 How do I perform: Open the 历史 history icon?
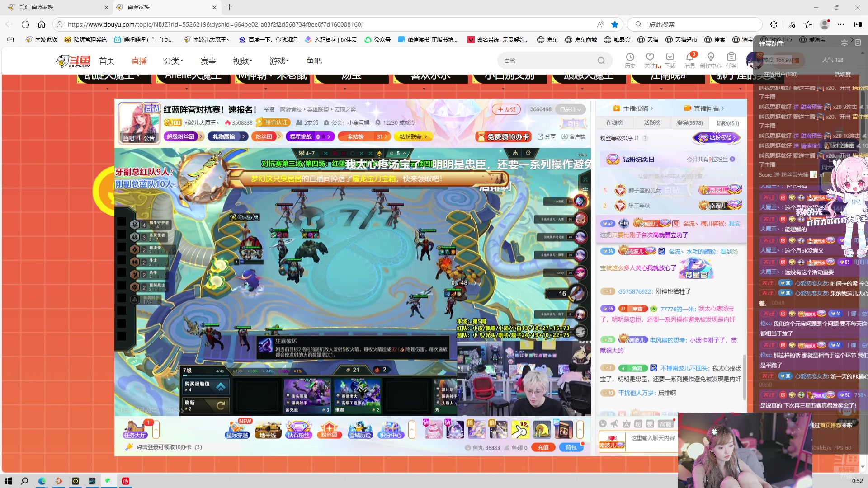(x=630, y=60)
